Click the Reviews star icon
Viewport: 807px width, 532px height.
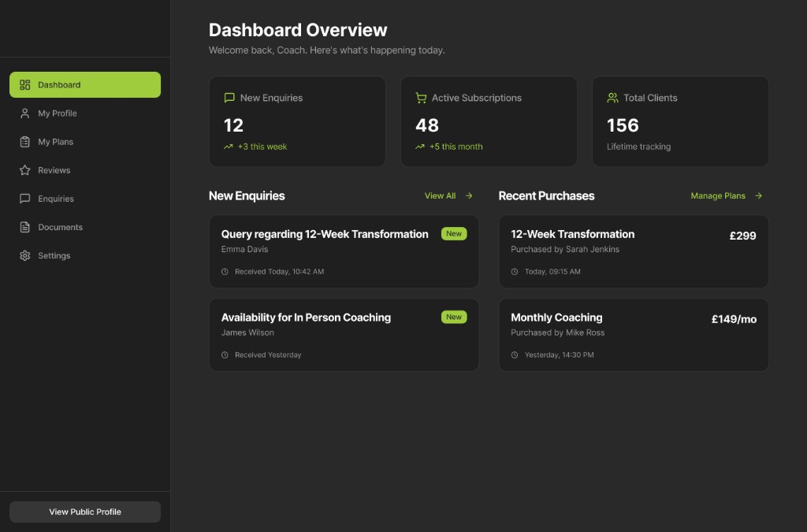(x=24, y=170)
